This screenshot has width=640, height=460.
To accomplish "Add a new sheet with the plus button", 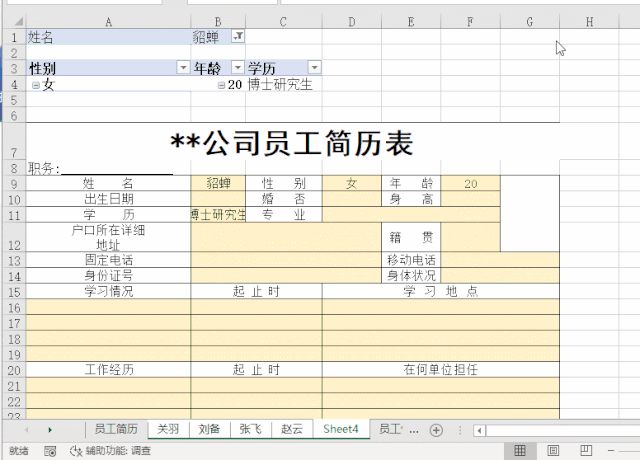I will point(436,430).
